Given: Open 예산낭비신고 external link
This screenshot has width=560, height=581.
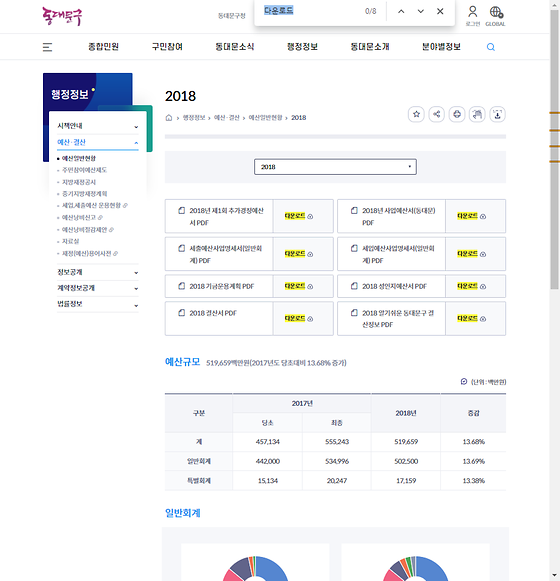Looking at the screenshot, I should pos(82,218).
